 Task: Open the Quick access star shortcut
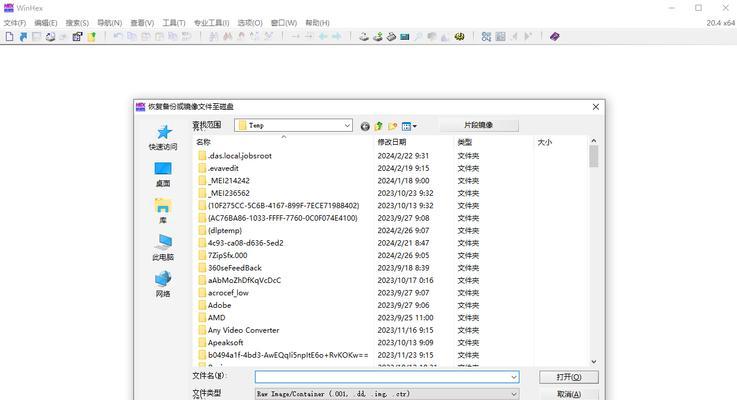tap(163, 137)
